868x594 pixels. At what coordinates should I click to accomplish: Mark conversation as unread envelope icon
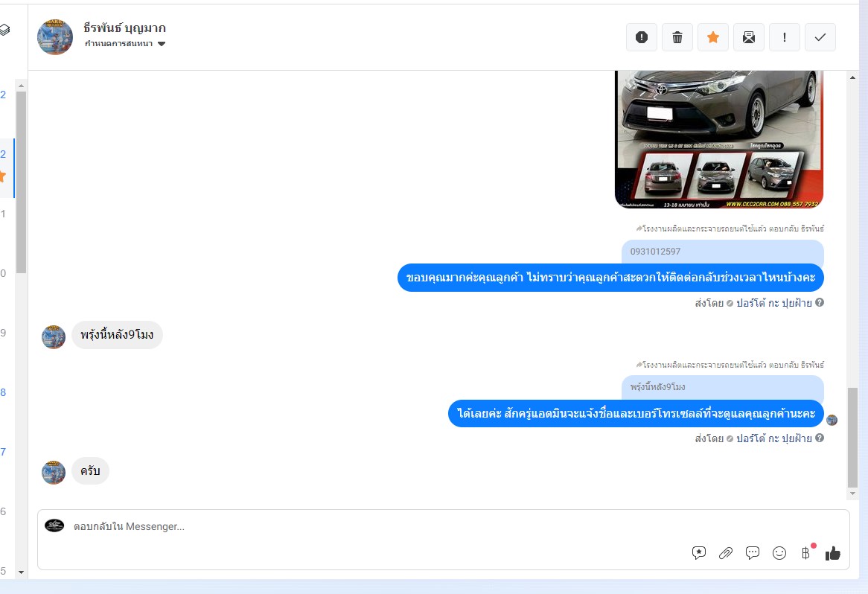(748, 37)
